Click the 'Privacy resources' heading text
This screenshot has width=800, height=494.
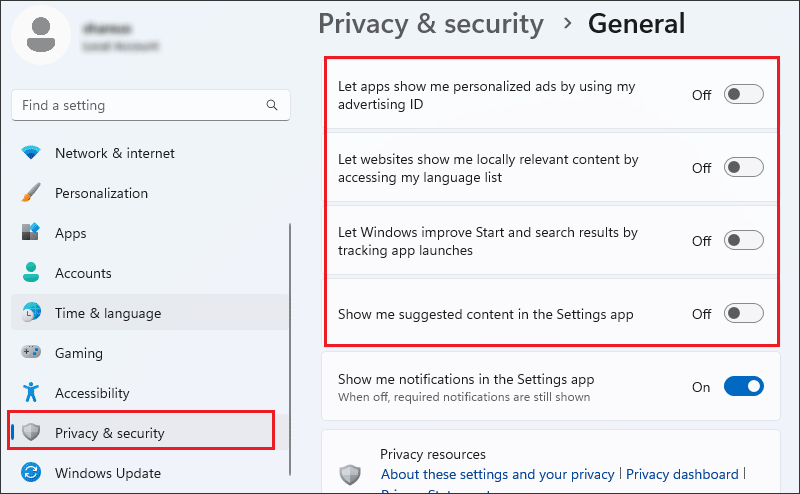(x=433, y=454)
